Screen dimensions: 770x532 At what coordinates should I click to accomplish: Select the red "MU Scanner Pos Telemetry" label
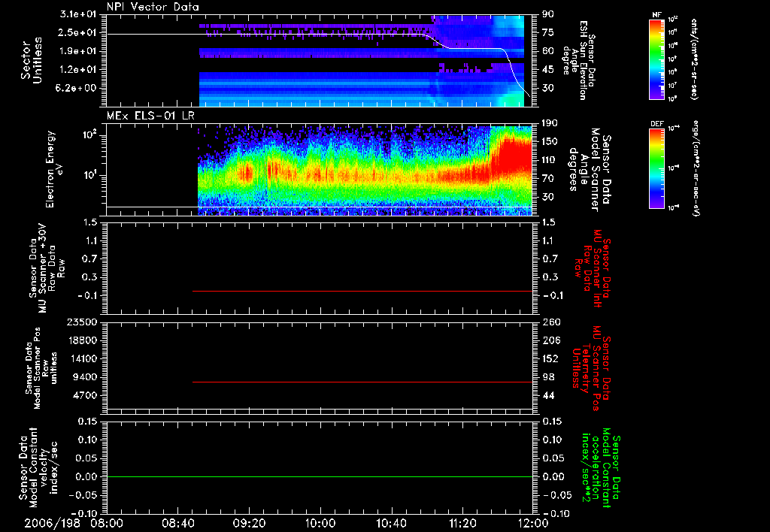pyautogui.click(x=590, y=368)
